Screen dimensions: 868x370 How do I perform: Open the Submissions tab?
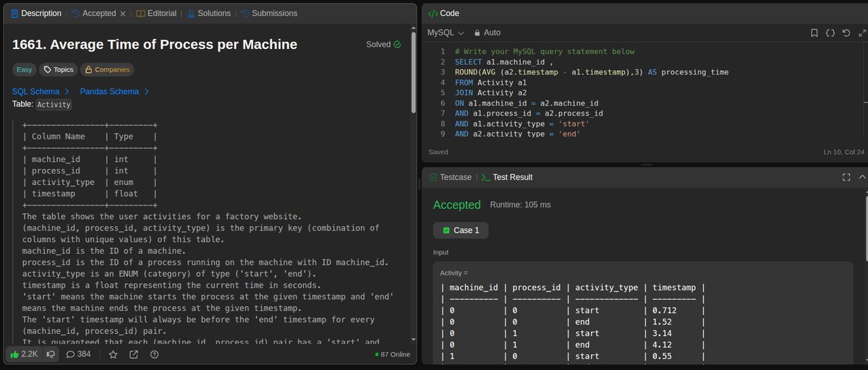tap(271, 13)
